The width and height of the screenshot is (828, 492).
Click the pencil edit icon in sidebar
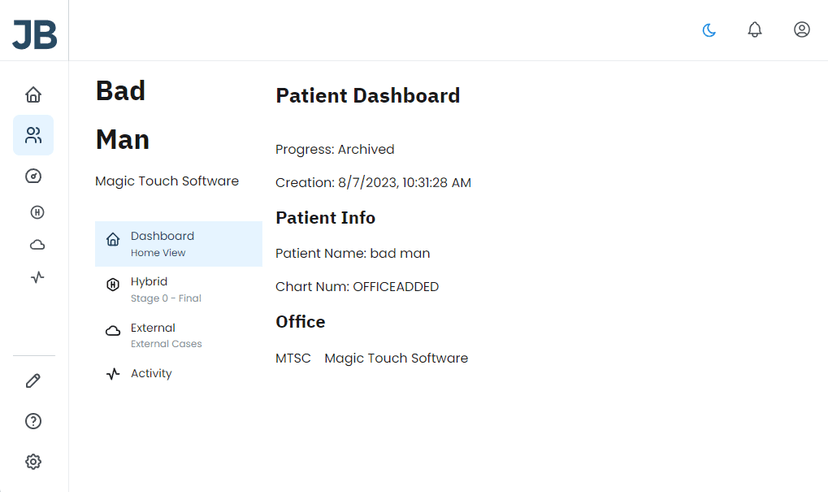[33, 381]
